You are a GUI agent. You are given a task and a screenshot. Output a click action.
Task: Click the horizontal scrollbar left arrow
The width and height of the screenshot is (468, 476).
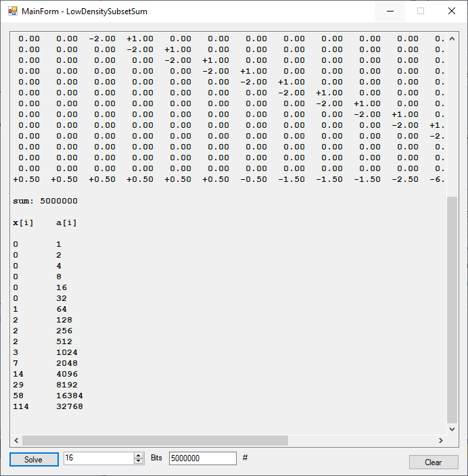tap(16, 441)
